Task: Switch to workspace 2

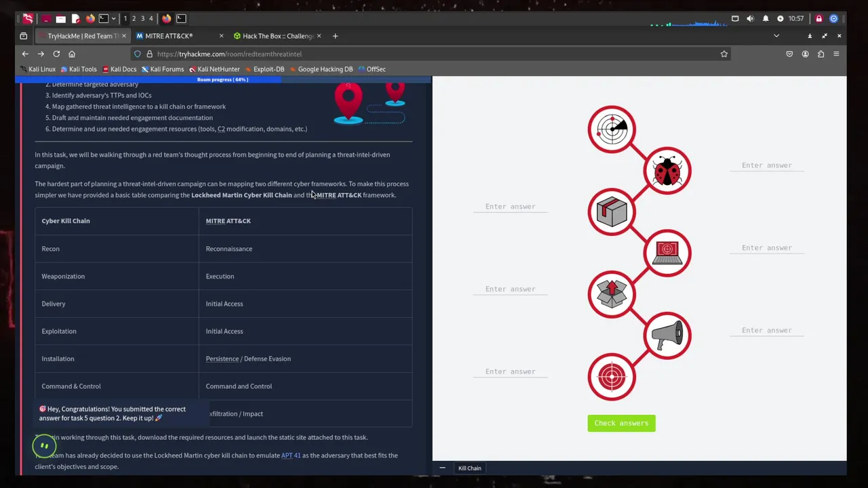Action: [x=134, y=18]
